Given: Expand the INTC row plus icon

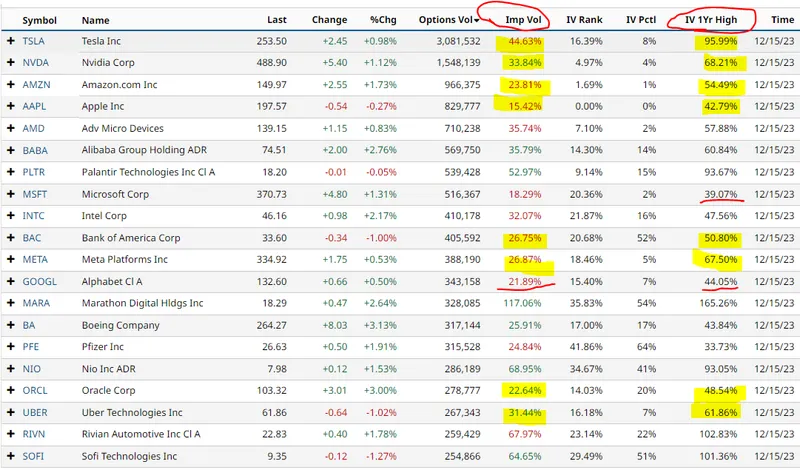Looking at the screenshot, I should pos(11,215).
